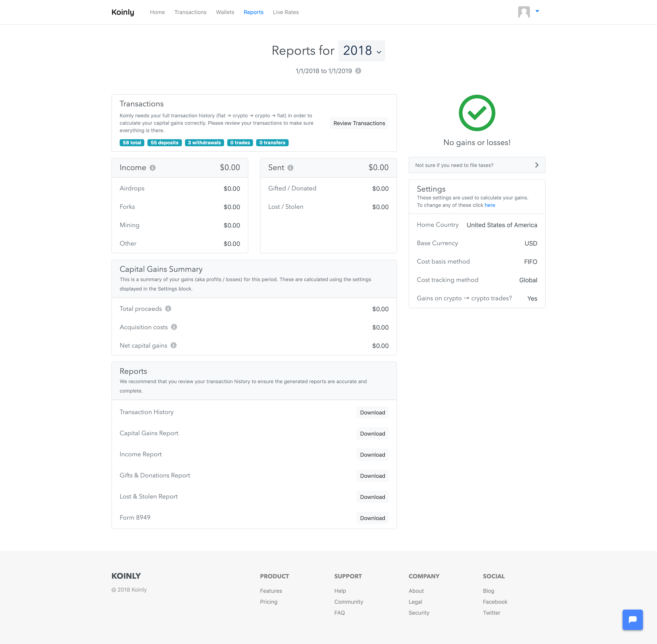The image size is (657, 644).
Task: Click the 'here' settings link
Action: pos(490,205)
